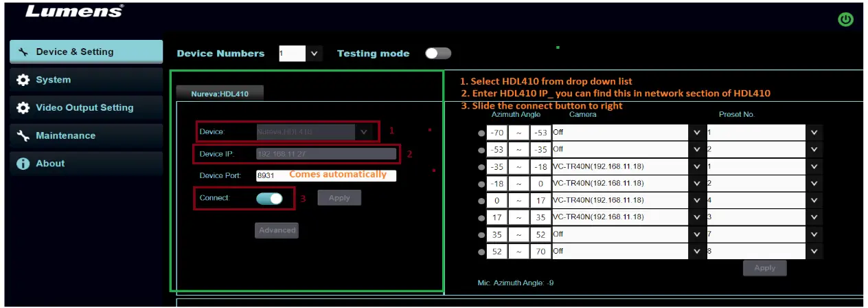Expand the Device dropdown showing Nureva HDL410
Viewport: 868px width, 308px height.
click(x=364, y=131)
